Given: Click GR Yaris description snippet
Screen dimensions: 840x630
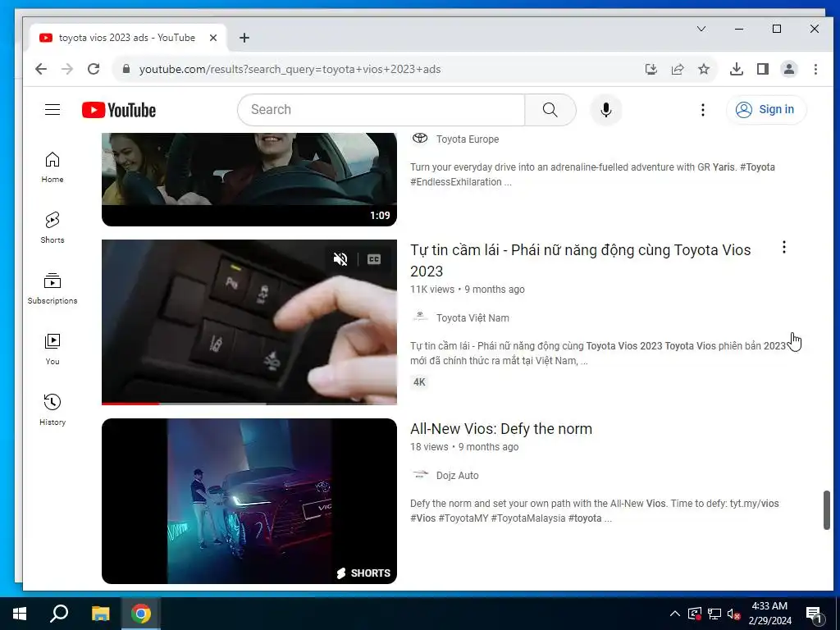Looking at the screenshot, I should point(592,174).
